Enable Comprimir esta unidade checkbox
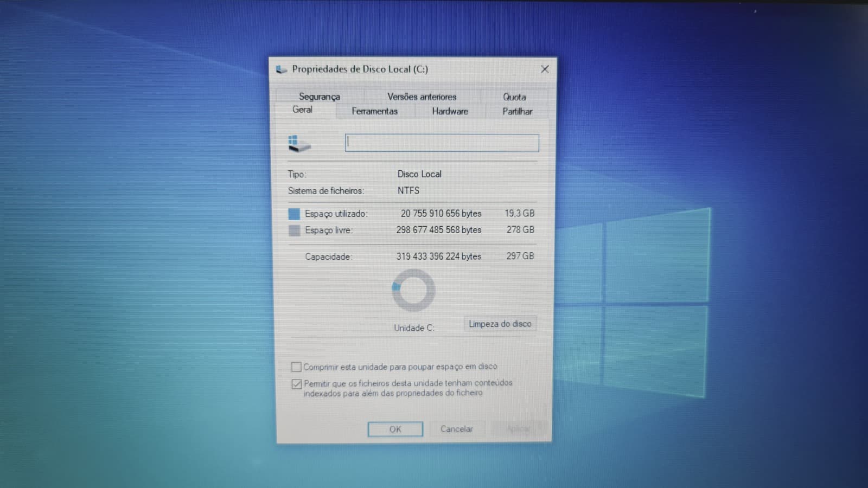Screen dimensions: 868x488 pos(296,367)
